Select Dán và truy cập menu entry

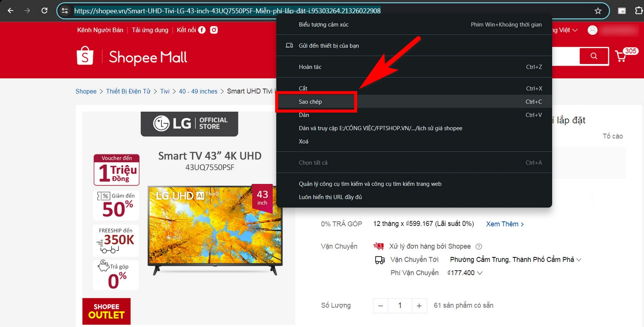(x=414, y=128)
